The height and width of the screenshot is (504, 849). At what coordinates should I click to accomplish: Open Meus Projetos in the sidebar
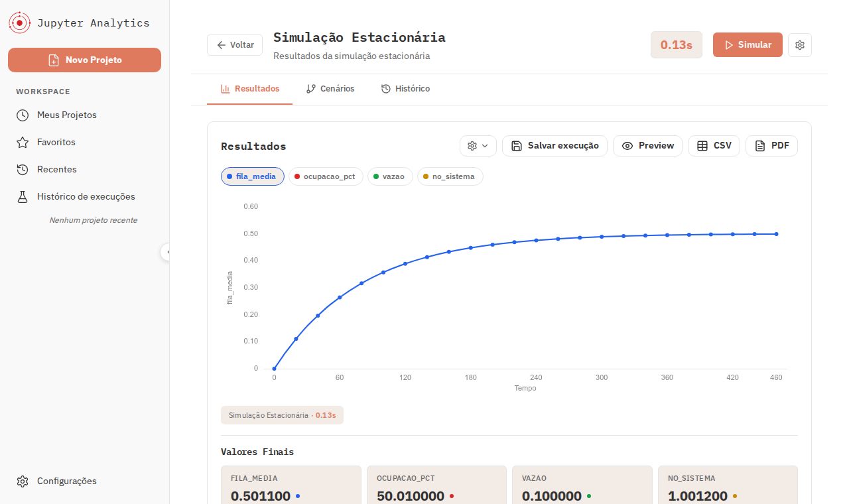tap(84, 115)
